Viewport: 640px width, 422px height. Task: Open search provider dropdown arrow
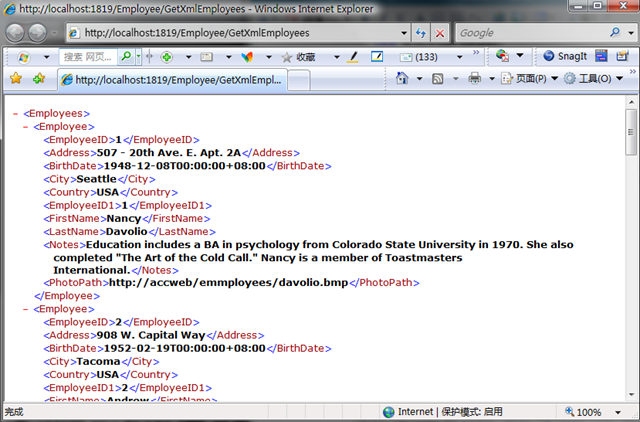[631, 33]
